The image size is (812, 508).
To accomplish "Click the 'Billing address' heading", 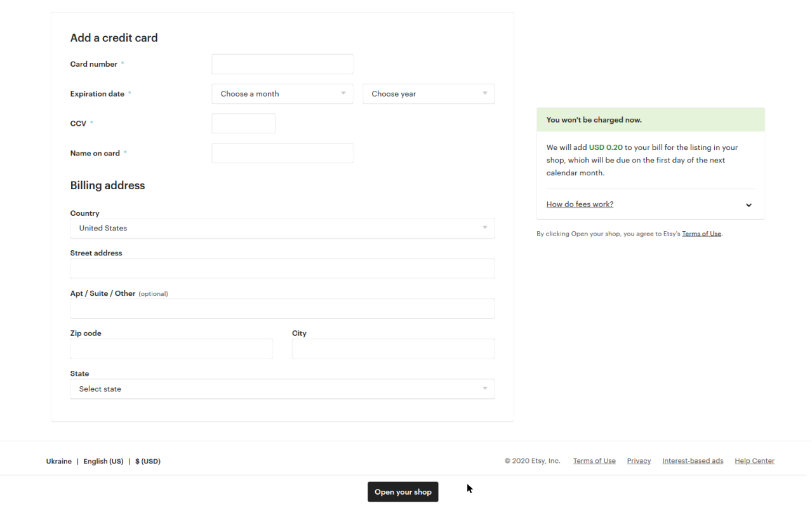I will (108, 185).
